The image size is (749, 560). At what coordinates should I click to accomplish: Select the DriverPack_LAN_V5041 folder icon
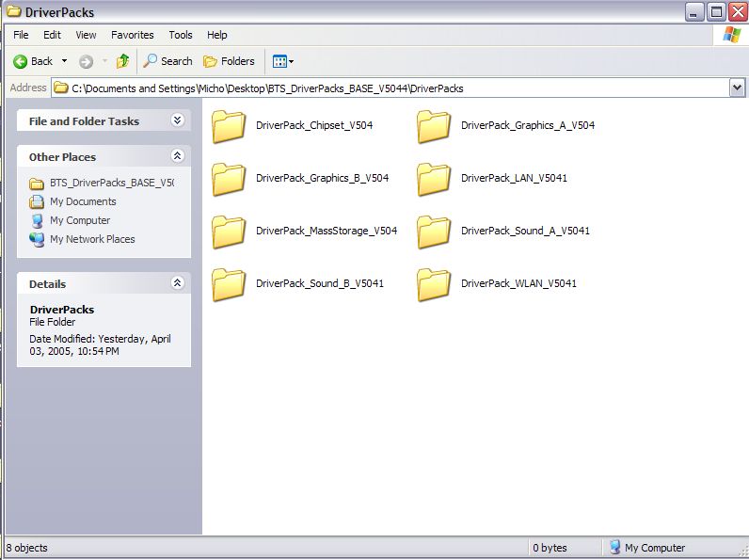433,179
